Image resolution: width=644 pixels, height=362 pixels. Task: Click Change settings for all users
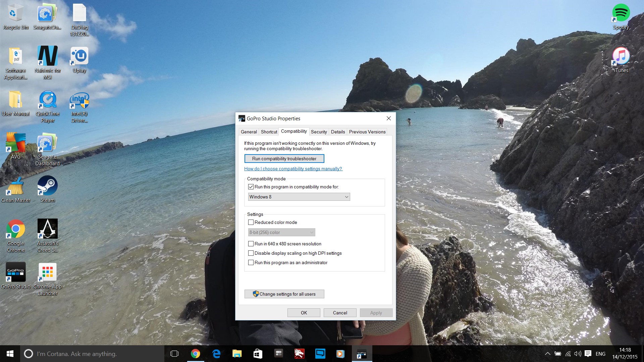pyautogui.click(x=284, y=294)
